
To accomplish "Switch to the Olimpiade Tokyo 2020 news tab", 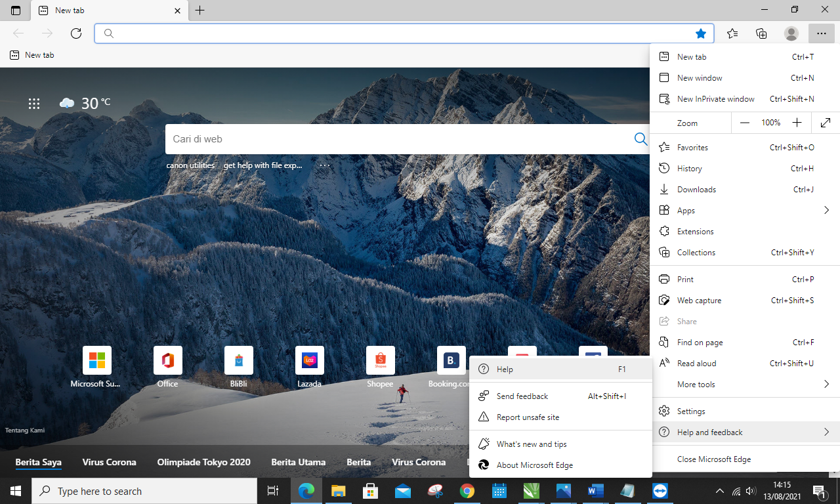I will pyautogui.click(x=203, y=462).
